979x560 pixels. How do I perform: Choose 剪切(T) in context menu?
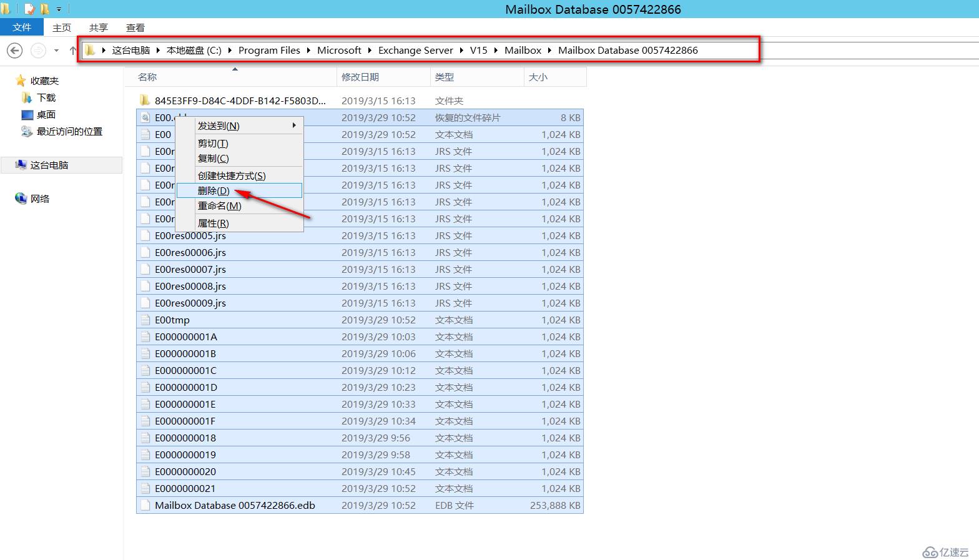coord(240,143)
